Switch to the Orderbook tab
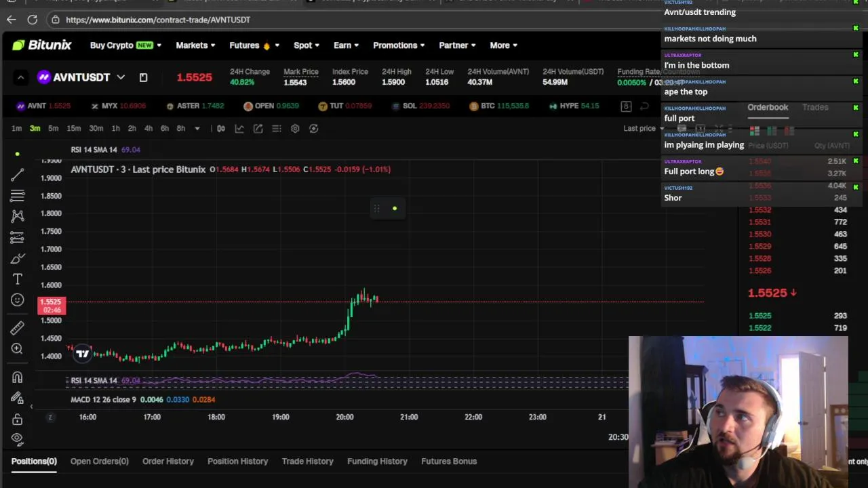The height and width of the screenshot is (488, 868). (x=768, y=107)
